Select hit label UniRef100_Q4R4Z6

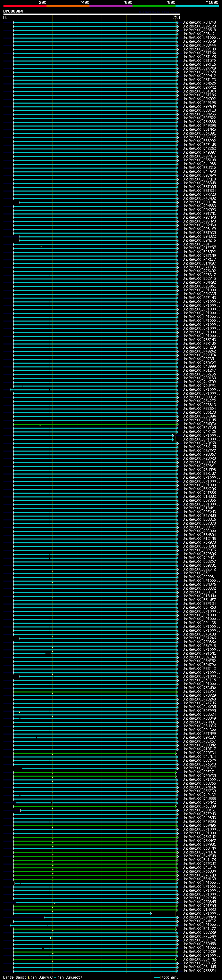coord(199,431)
